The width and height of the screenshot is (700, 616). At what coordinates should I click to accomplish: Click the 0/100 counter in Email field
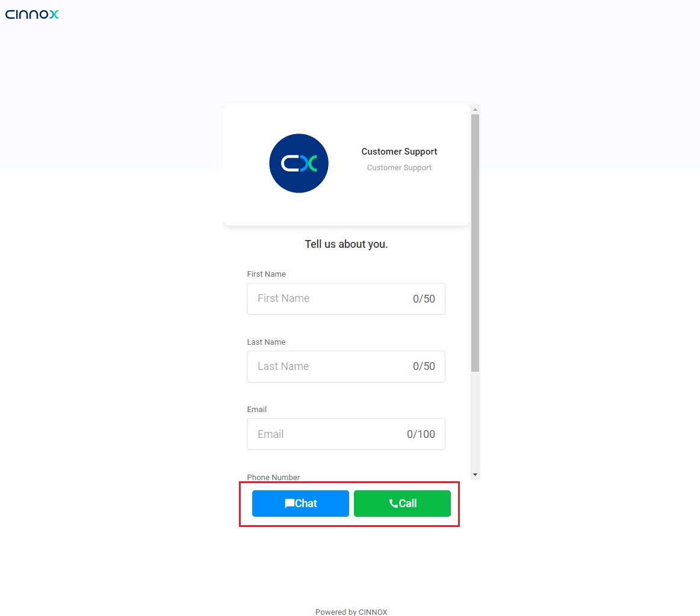421,434
